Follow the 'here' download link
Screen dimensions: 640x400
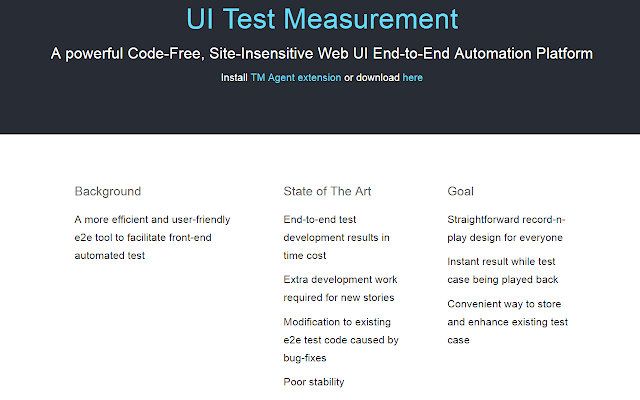[x=412, y=78]
